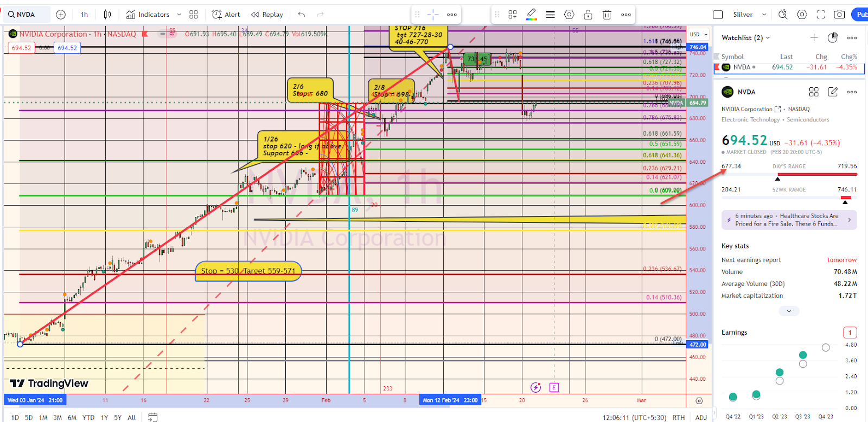
Task: Open quick search lightning magnifier
Action: pyautogui.click(x=783, y=15)
